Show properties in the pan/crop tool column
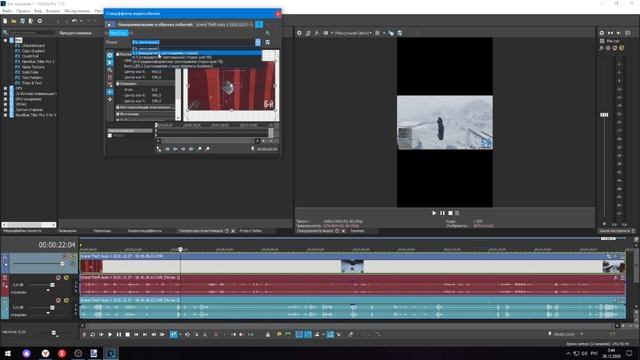 110,55
